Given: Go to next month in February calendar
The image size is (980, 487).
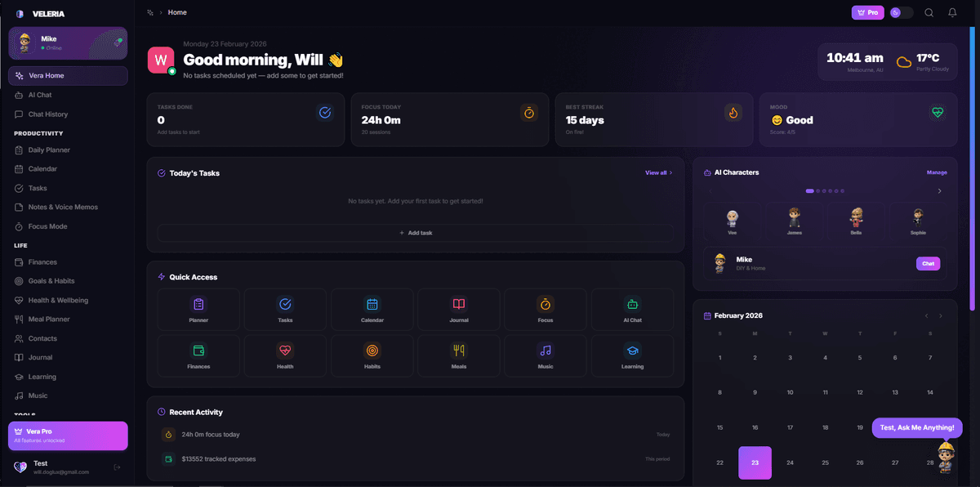Looking at the screenshot, I should 941,315.
